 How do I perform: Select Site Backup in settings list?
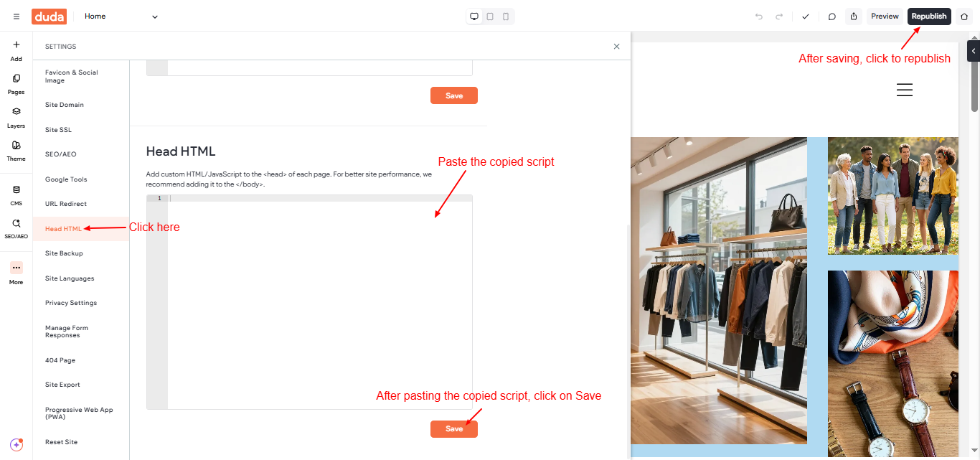pyautogui.click(x=64, y=253)
